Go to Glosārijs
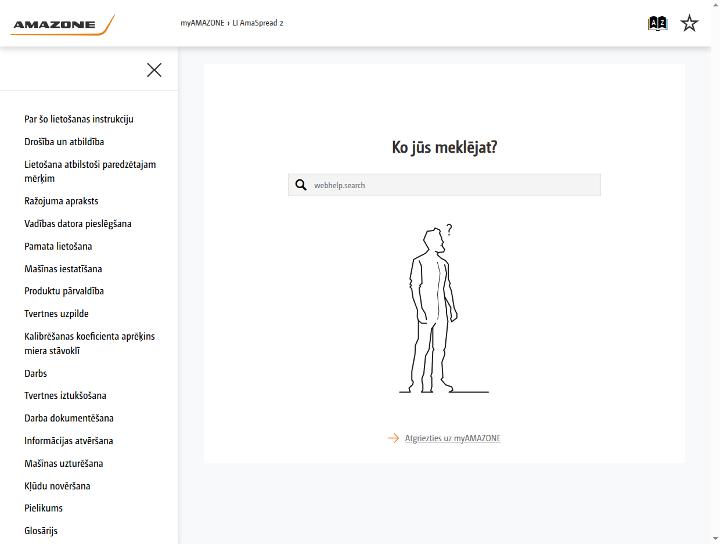This screenshot has height=544, width=720. pos(41,530)
